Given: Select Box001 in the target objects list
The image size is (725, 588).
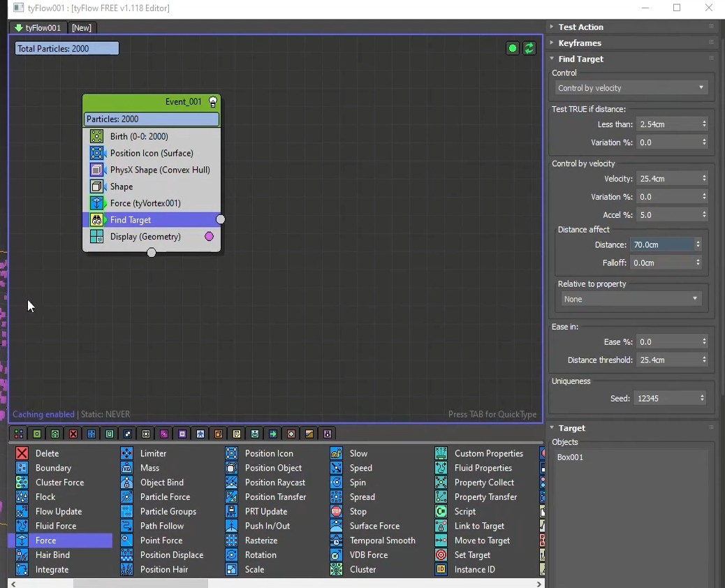Looking at the screenshot, I should coord(570,457).
